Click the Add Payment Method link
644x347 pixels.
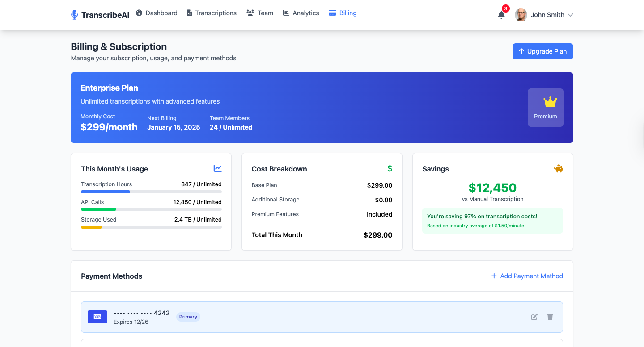coord(527,276)
